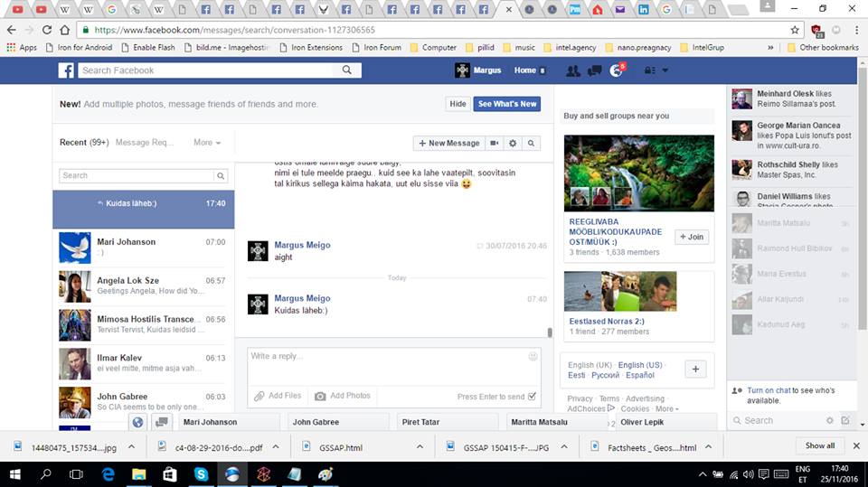Open the messages icon in header

[x=595, y=70]
